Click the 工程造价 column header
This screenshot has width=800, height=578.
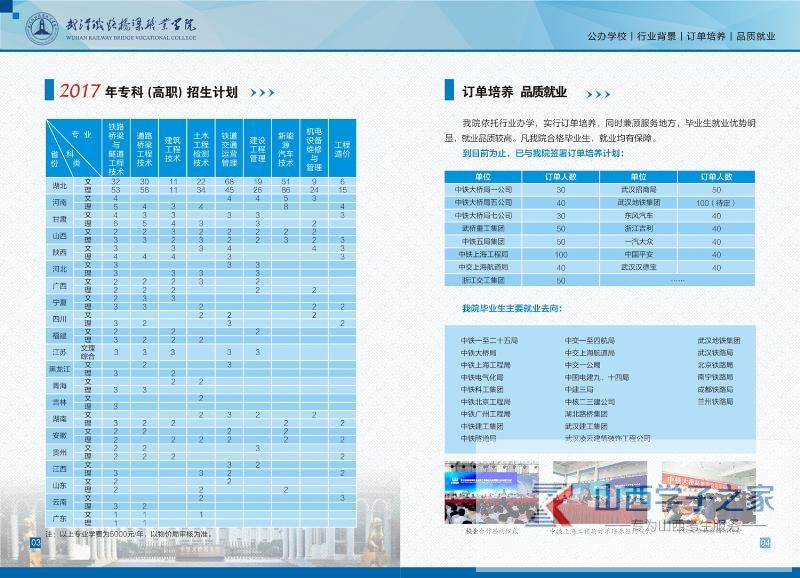point(342,149)
